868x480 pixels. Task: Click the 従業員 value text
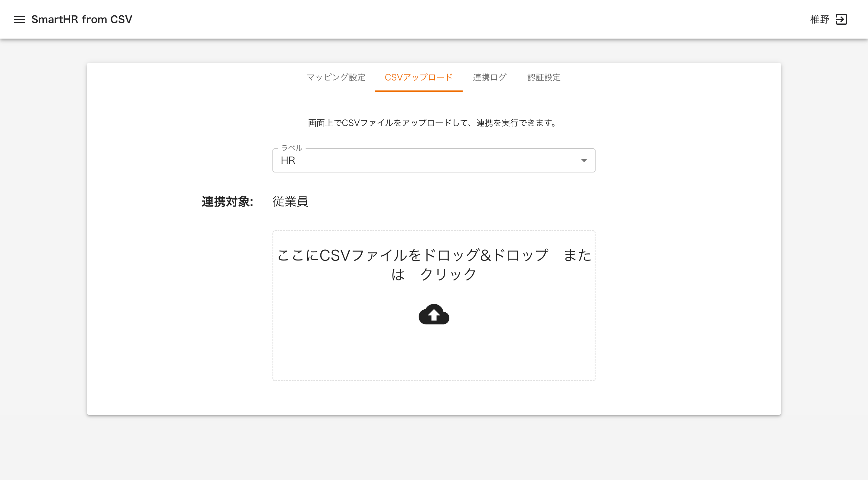point(290,201)
